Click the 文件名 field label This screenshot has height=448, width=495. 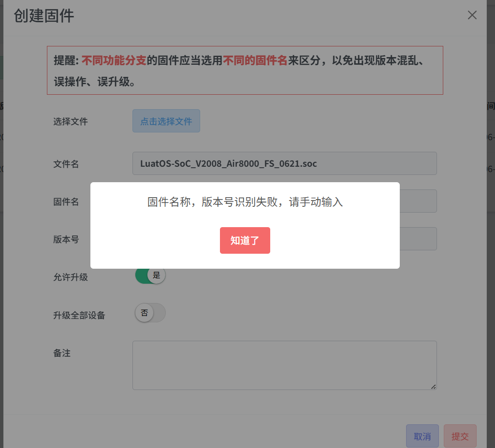pyautogui.click(x=66, y=164)
